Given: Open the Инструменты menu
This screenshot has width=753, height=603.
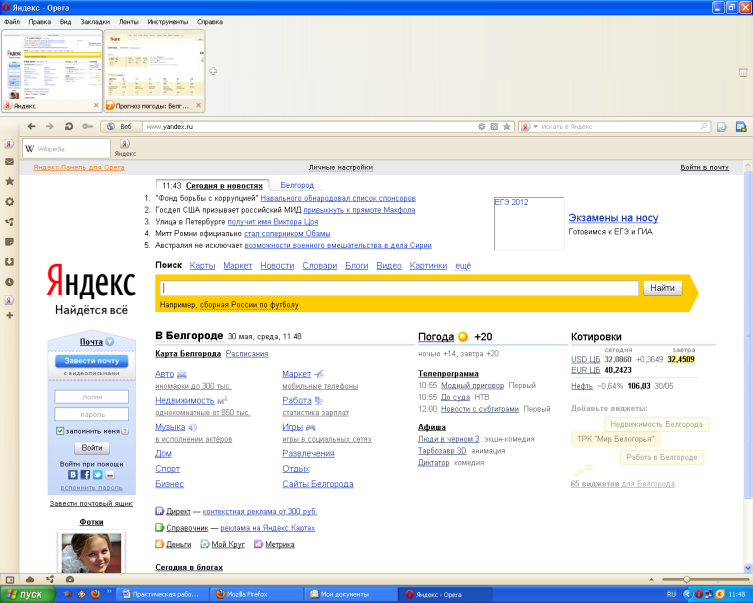Looking at the screenshot, I should click(x=168, y=22).
